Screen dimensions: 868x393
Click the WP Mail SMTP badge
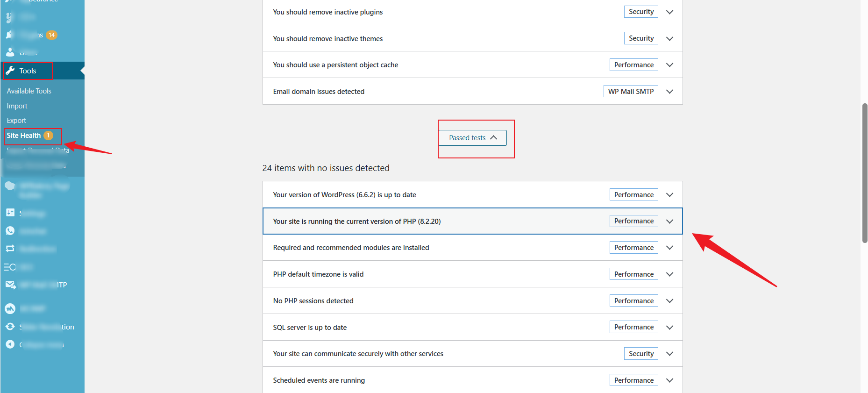pyautogui.click(x=631, y=92)
